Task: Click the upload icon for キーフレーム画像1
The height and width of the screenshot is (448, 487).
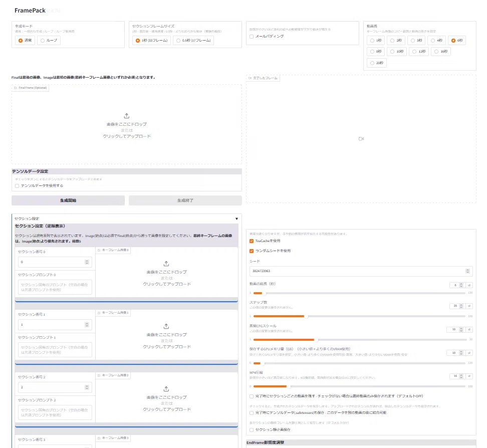Action: tap(166, 326)
